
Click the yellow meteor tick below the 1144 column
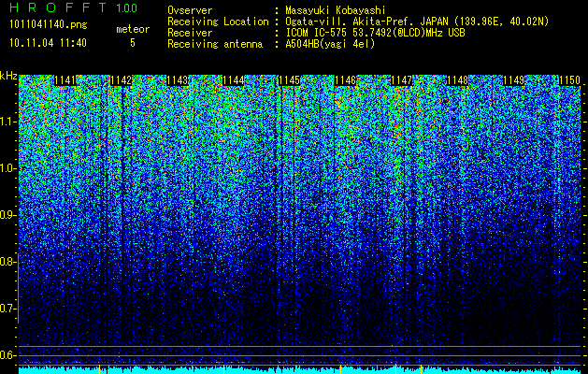click(223, 368)
